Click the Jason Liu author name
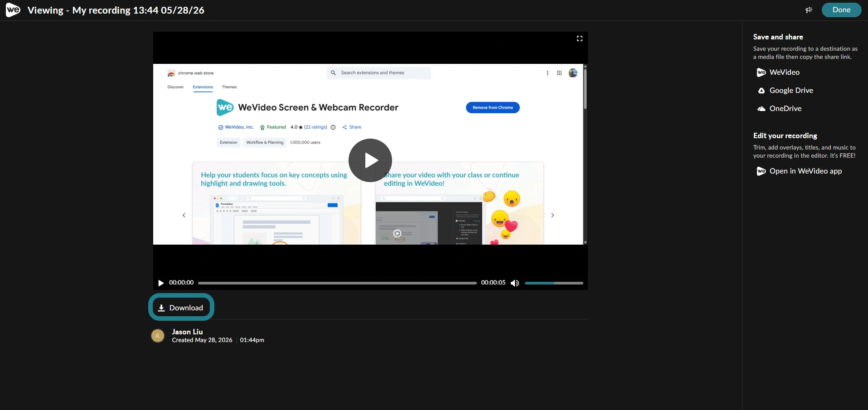868x410 pixels. pyautogui.click(x=187, y=332)
